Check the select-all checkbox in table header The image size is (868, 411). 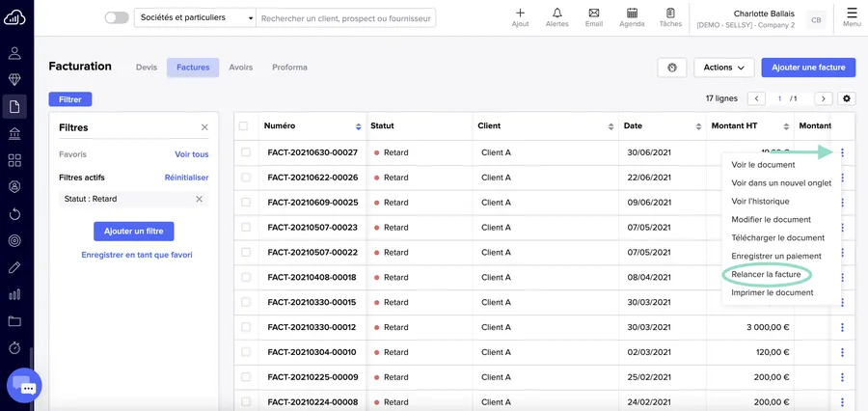coord(244,126)
